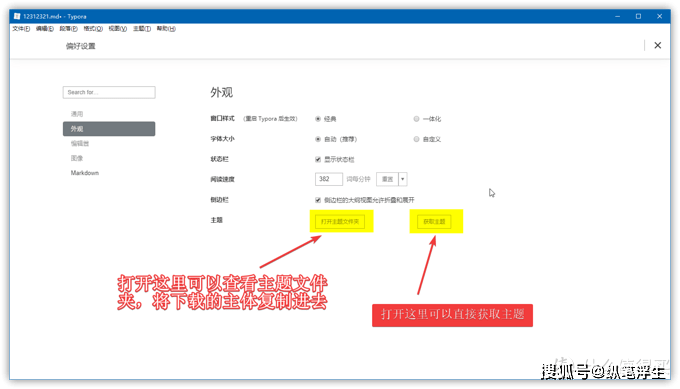Open the 视图(V) menu
Image resolution: width=680 pixels, height=389 pixels.
pos(118,29)
